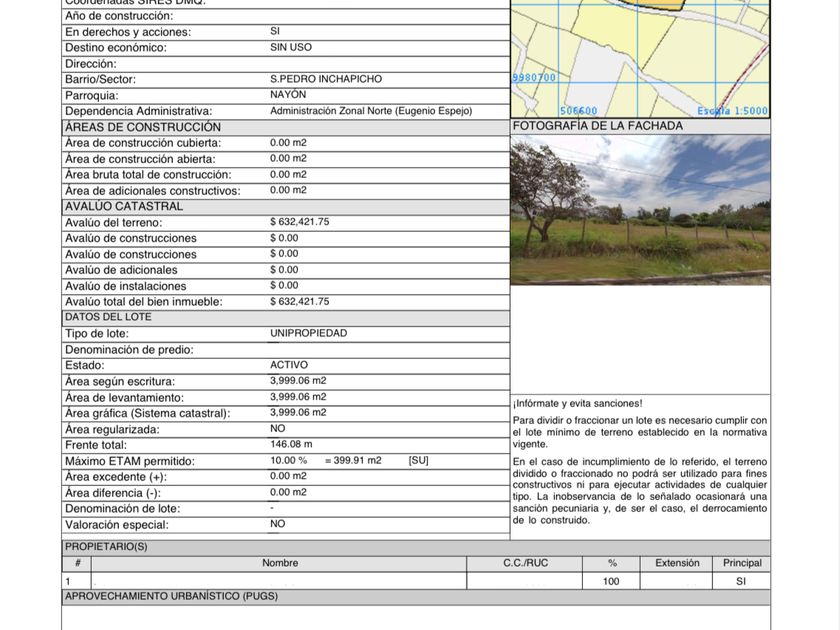Screen dimensions: 840x630
Task: Select the 'Área gráfica (Sistema catastral)' value
Action: pos(298,412)
